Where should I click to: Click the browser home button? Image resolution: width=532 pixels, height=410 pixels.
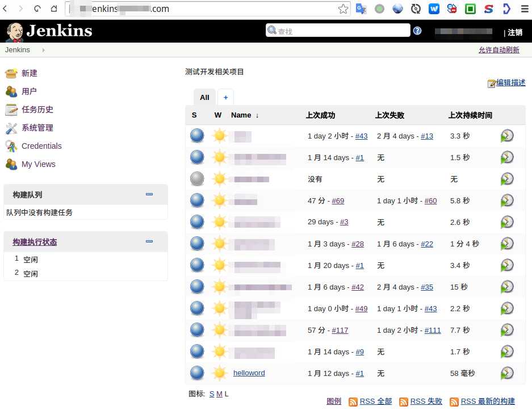click(x=54, y=9)
